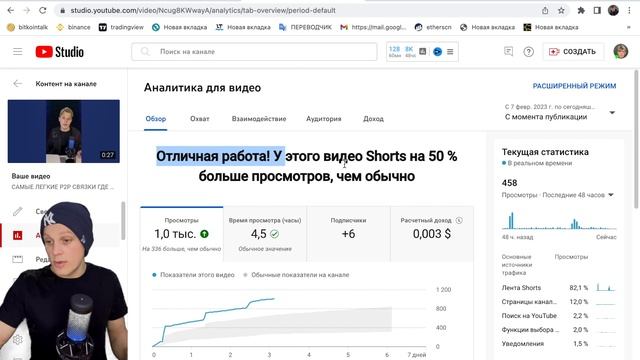Open 'С момента публикации' period dropdown

coord(560,112)
